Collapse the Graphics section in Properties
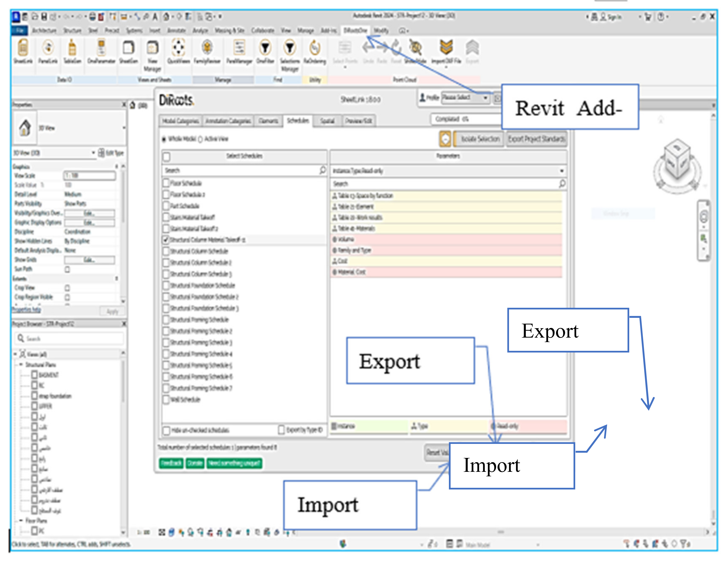 pos(116,166)
